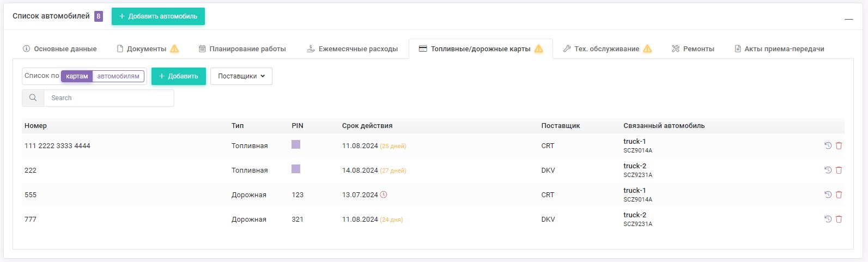Click the Добавить автомобиль button

158,16
